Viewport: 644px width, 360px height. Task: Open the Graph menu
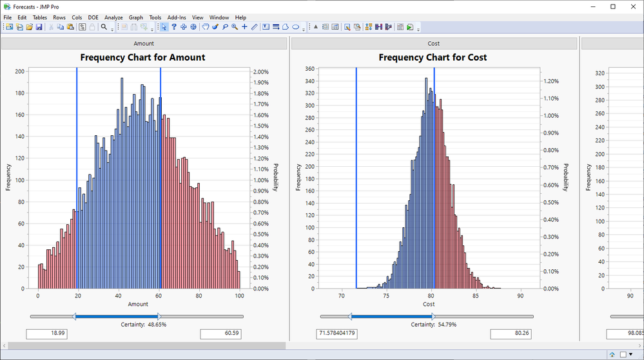point(135,17)
